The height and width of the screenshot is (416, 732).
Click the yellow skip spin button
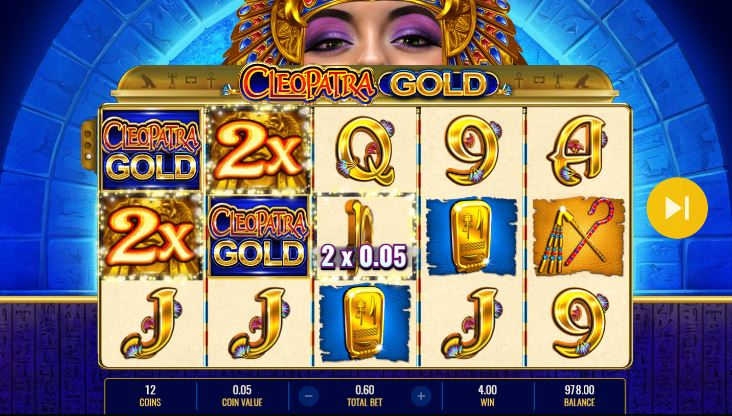(x=677, y=208)
